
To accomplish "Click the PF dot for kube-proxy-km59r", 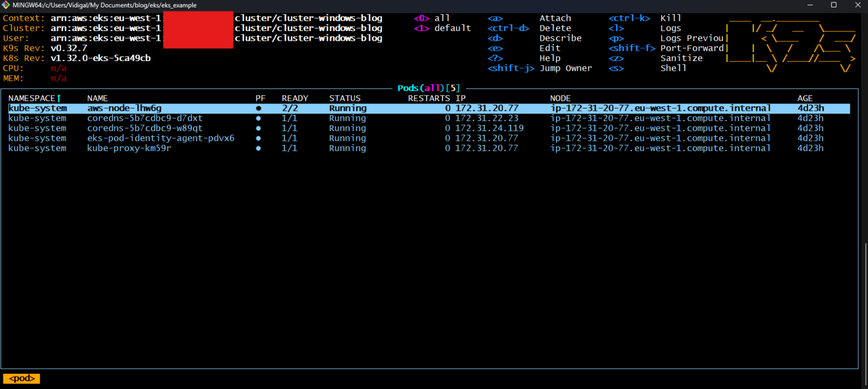I will (x=258, y=148).
